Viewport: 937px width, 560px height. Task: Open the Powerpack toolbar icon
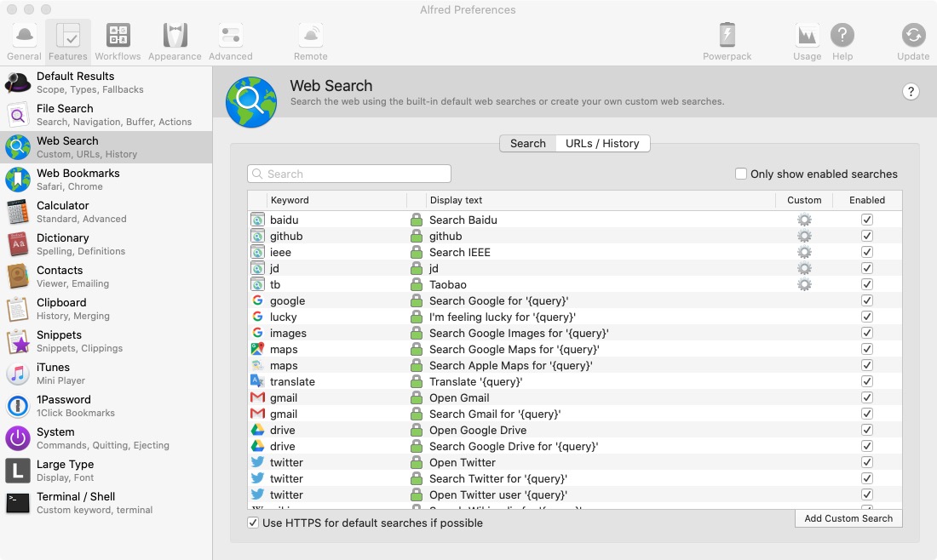[727, 42]
